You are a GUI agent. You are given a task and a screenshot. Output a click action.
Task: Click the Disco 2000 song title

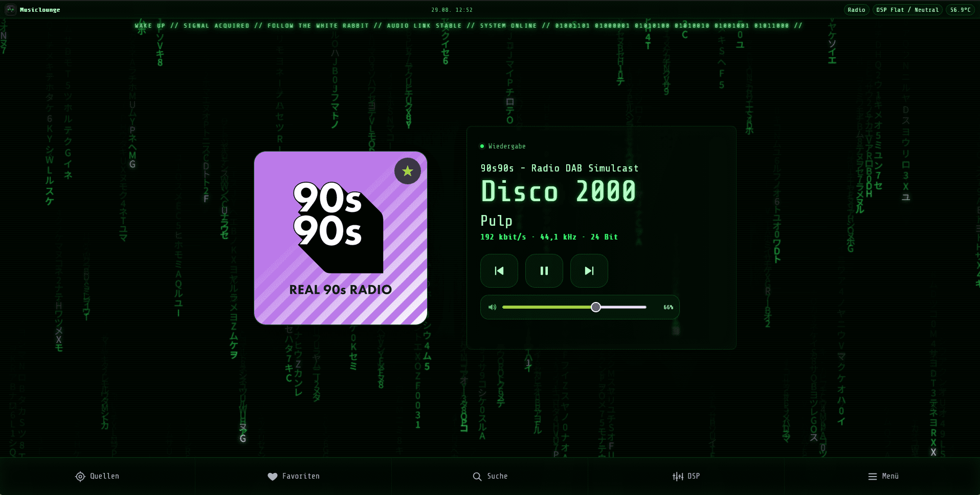(559, 191)
